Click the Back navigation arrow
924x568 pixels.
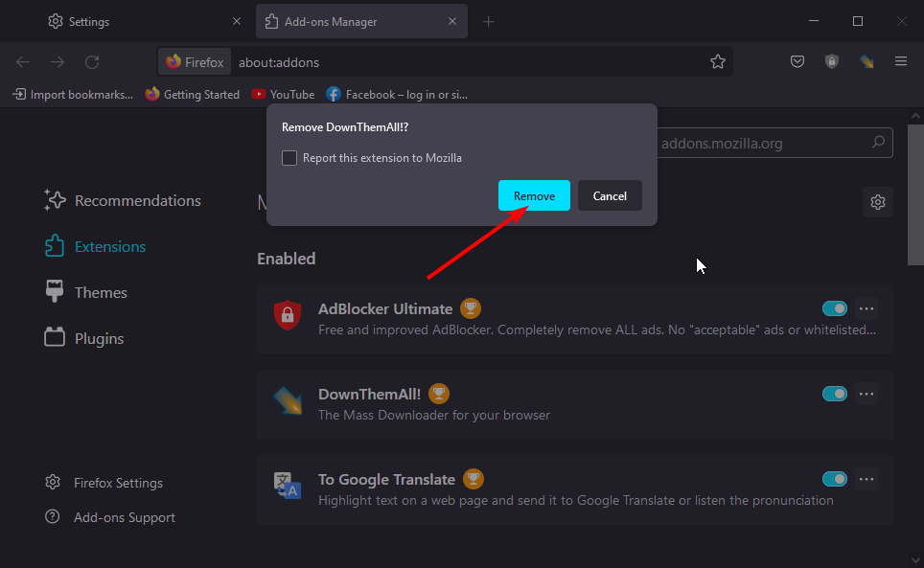pos(23,62)
